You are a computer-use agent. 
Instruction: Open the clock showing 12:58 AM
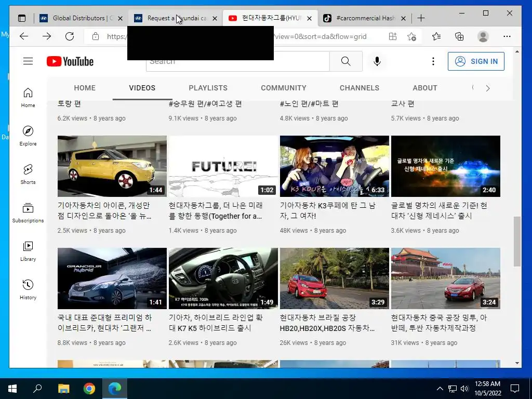pos(487,389)
